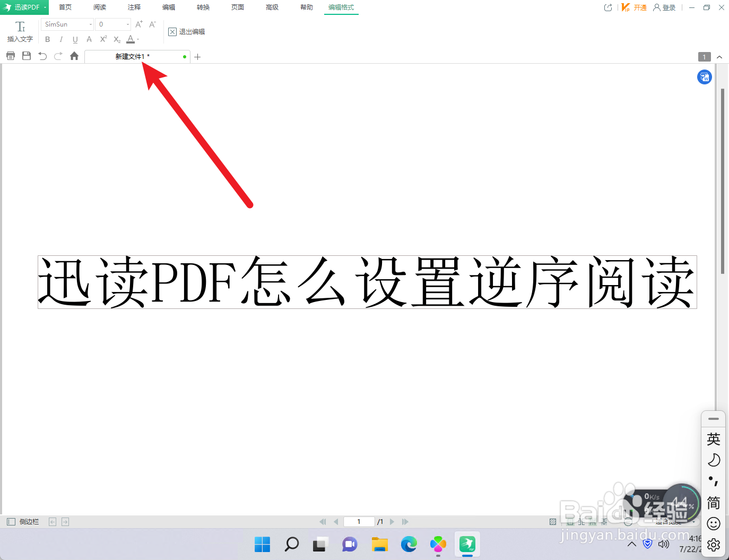729x560 pixels.
Task: Click the vertical scrollbar
Action: (723, 180)
